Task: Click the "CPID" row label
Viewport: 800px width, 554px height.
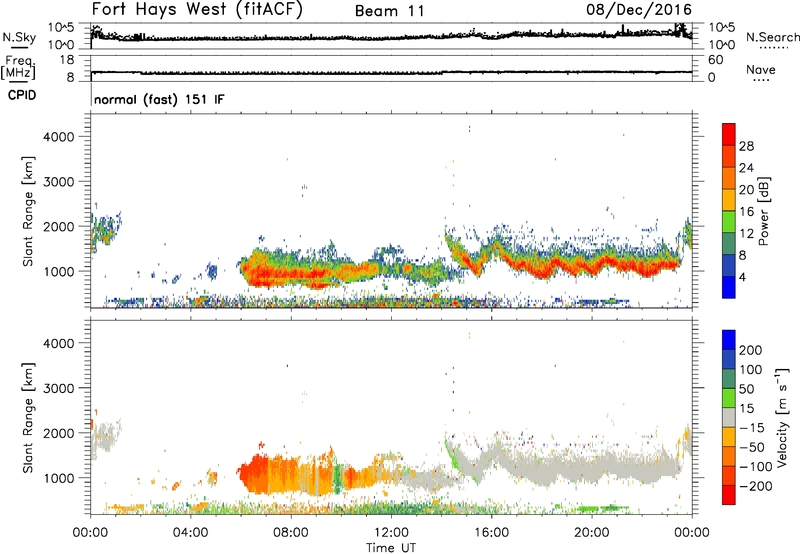Action: pos(22,95)
